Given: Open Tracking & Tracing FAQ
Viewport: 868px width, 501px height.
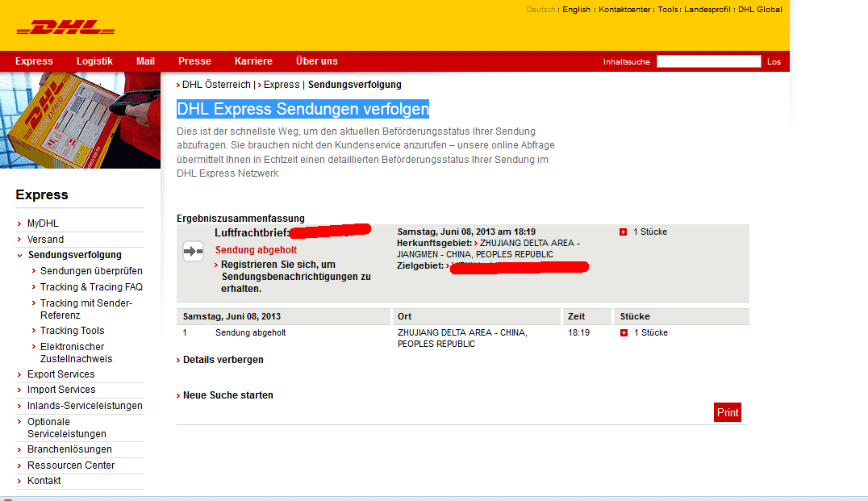Looking at the screenshot, I should point(91,286).
